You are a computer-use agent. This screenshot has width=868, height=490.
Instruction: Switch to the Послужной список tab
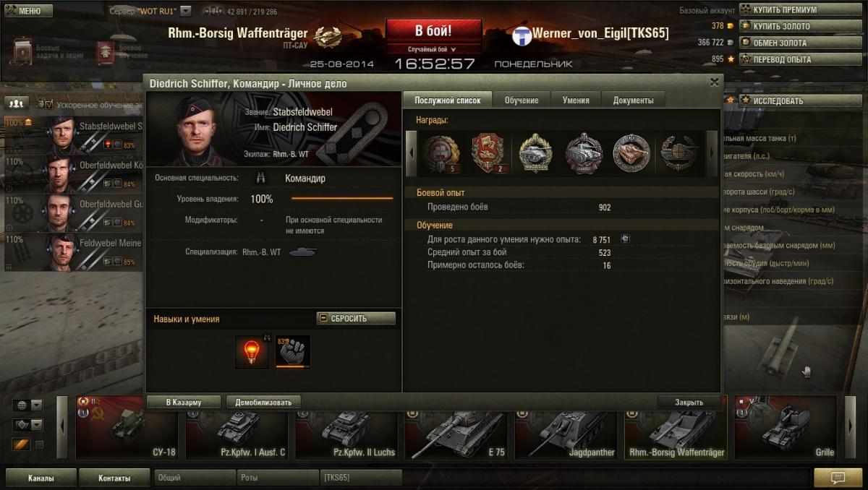(x=447, y=100)
